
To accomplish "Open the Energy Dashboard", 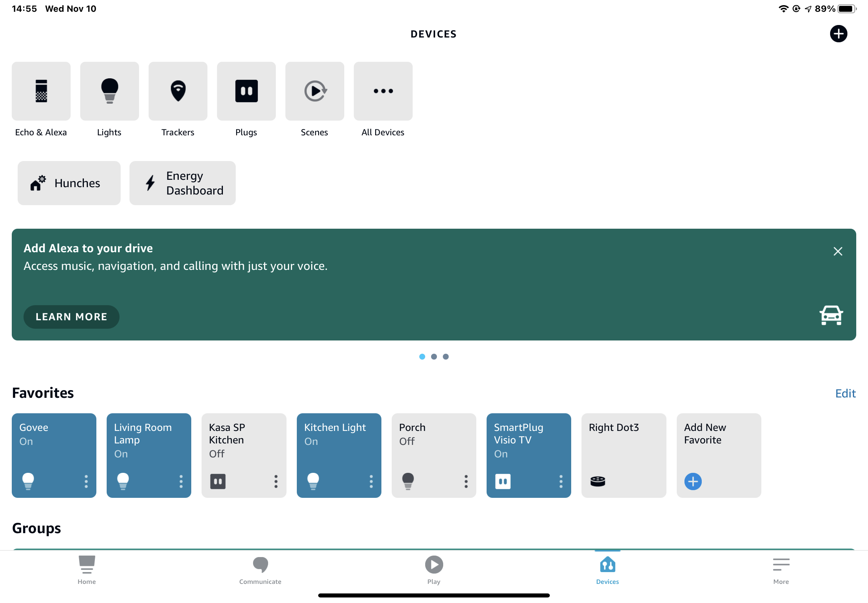I will [182, 183].
